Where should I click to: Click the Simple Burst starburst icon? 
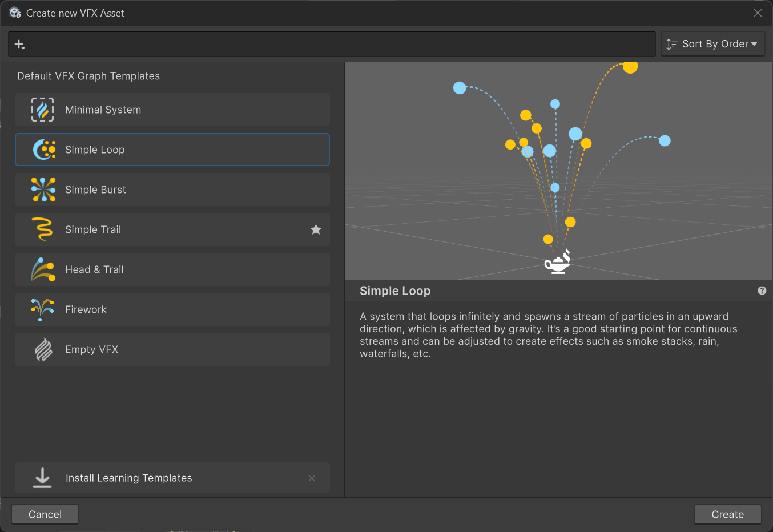(x=43, y=190)
